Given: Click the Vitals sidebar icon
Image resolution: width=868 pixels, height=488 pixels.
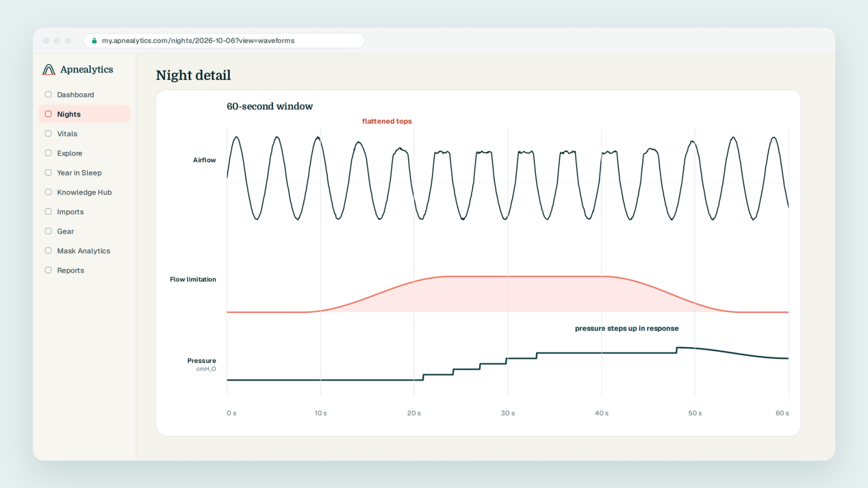Looking at the screenshot, I should click(x=48, y=133).
